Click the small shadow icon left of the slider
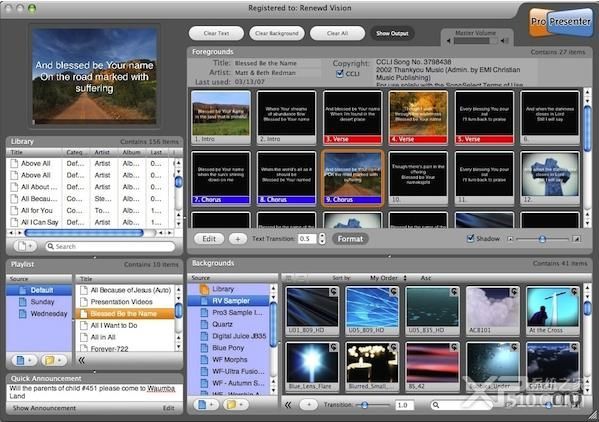 (510, 239)
